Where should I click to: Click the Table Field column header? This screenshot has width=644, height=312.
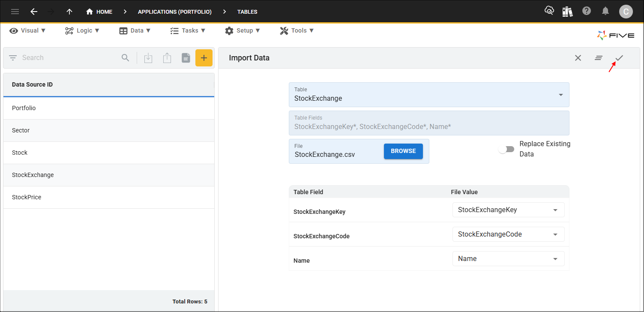tap(309, 192)
